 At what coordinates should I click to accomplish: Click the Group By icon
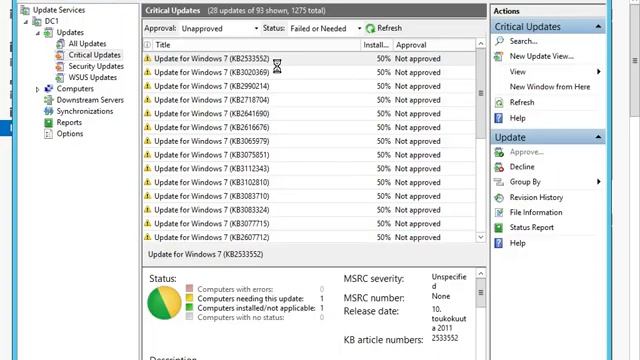[499, 182]
